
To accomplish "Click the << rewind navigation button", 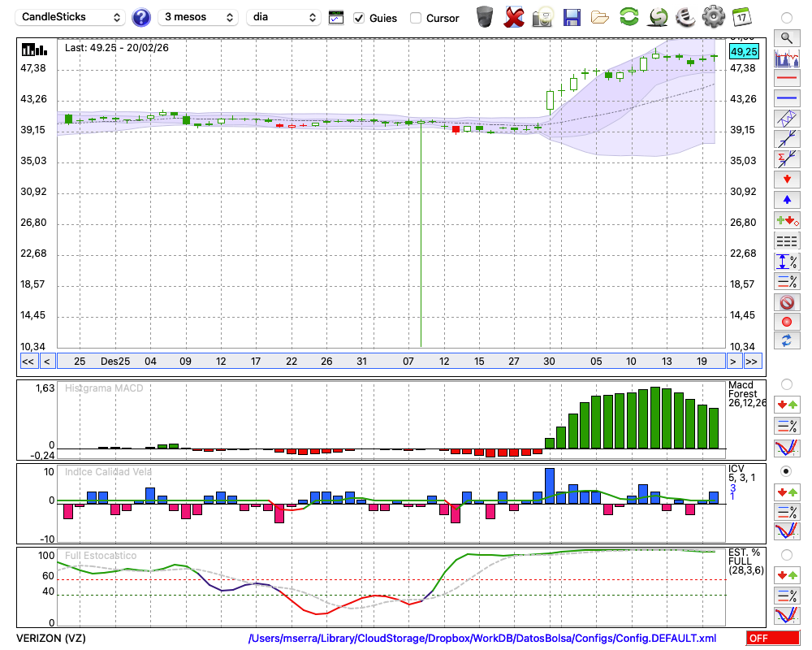I will point(28,362).
